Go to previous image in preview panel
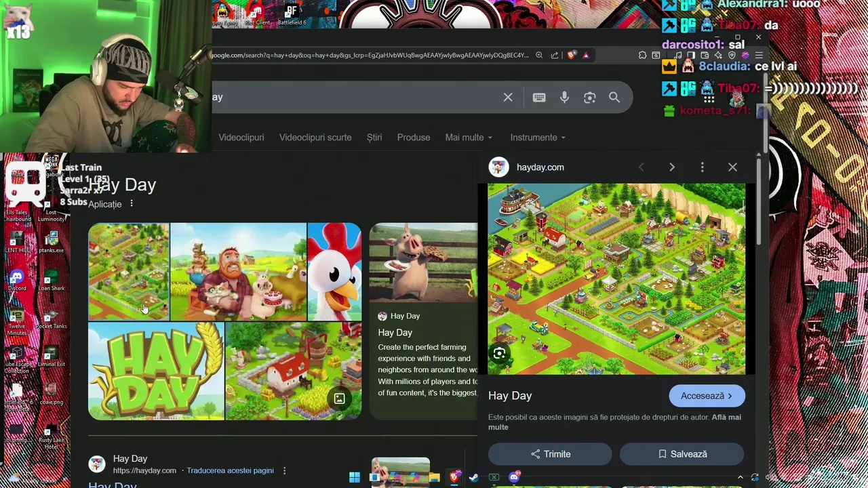The height and width of the screenshot is (488, 868). click(641, 167)
